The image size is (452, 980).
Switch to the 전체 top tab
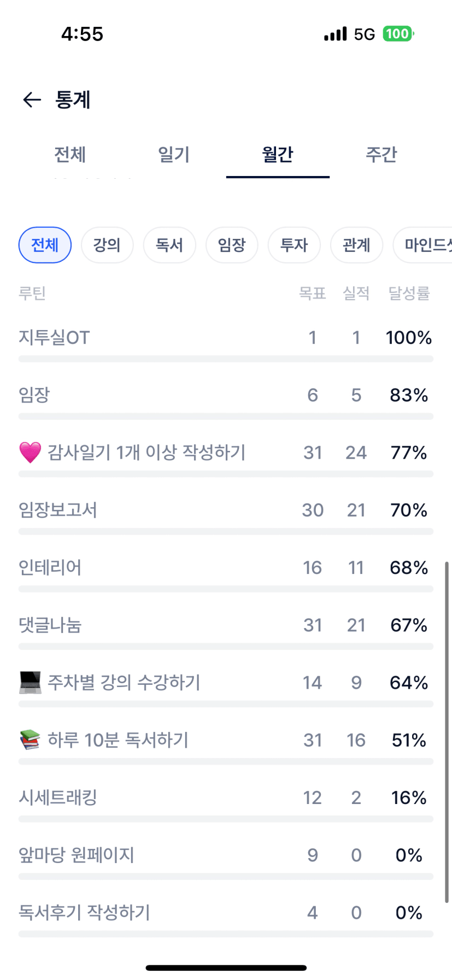[70, 155]
